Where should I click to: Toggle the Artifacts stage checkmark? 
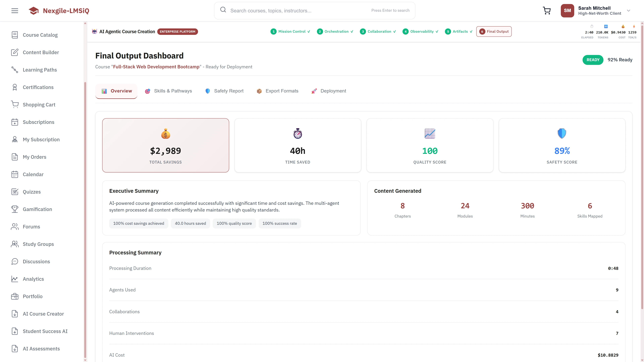coord(471,32)
